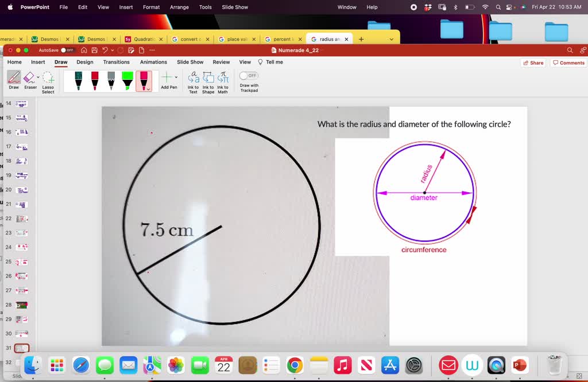Open Ink to Math conversion
Viewport: 588px width, 382px height.
(x=222, y=79)
